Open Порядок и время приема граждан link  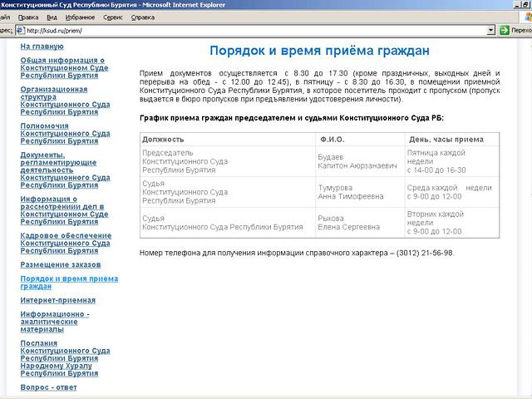(x=69, y=283)
